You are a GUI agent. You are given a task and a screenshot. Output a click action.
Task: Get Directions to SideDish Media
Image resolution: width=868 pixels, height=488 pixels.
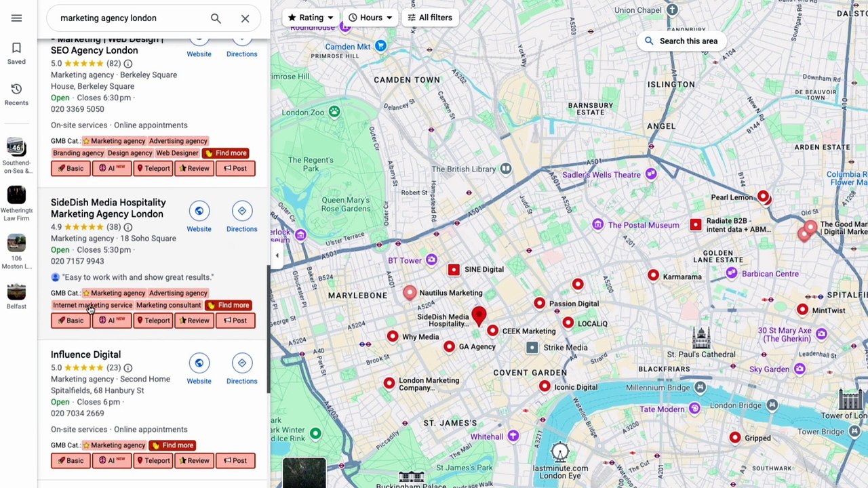(x=241, y=211)
